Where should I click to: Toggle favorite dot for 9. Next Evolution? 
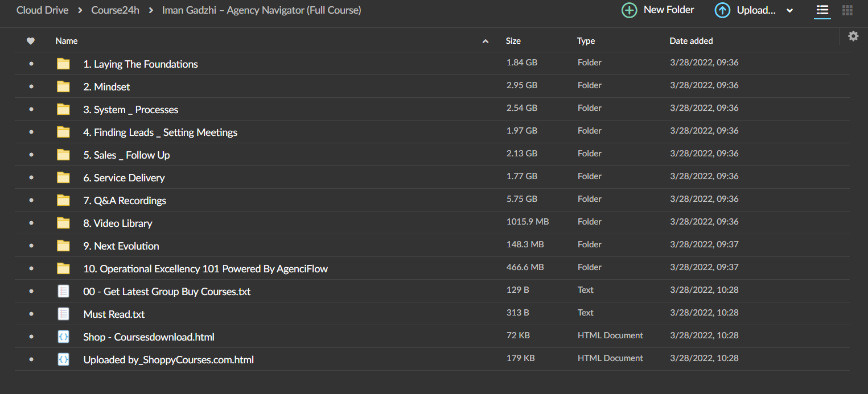pos(31,246)
